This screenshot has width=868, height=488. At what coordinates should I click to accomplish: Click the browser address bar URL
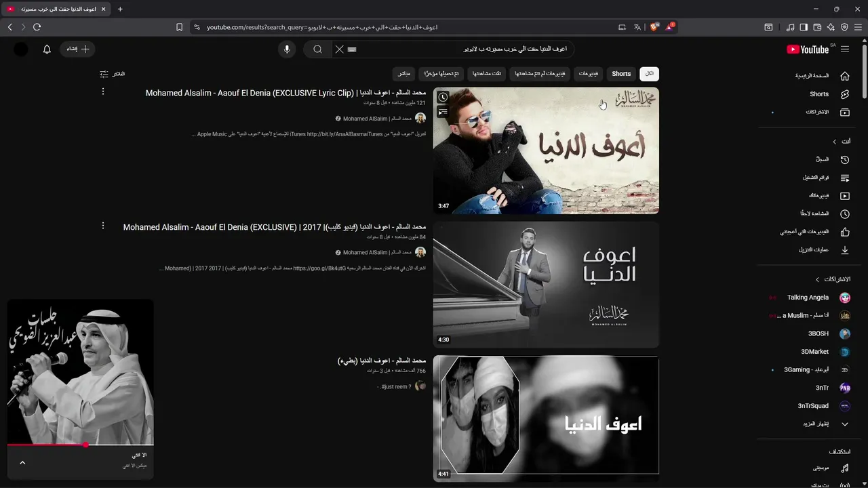click(322, 27)
